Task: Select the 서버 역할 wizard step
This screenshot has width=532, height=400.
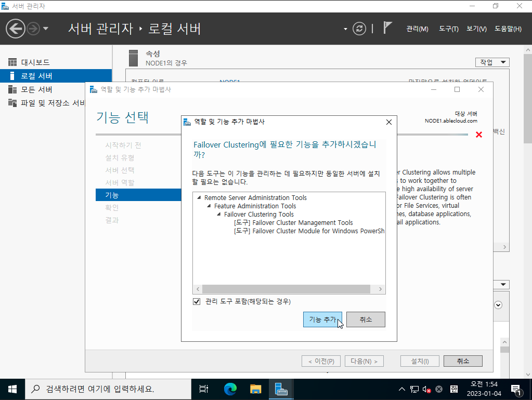Action: 120,183
